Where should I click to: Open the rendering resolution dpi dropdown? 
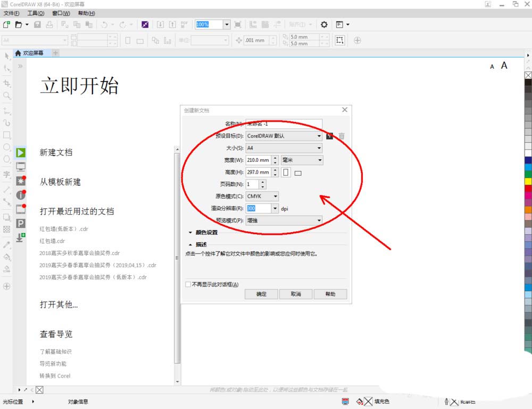[275, 208]
